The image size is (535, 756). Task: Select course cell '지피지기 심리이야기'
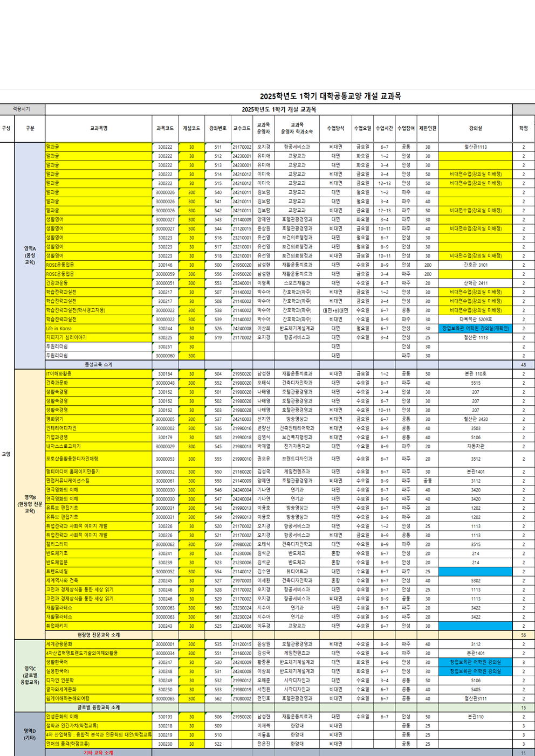pos(99,337)
